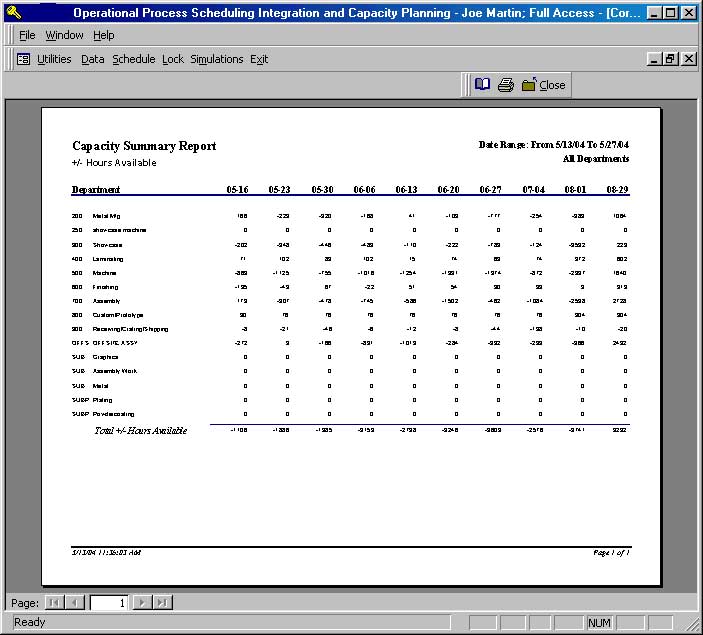Click the 06-27 column header
This screenshot has height=635, width=703.
coord(490,189)
